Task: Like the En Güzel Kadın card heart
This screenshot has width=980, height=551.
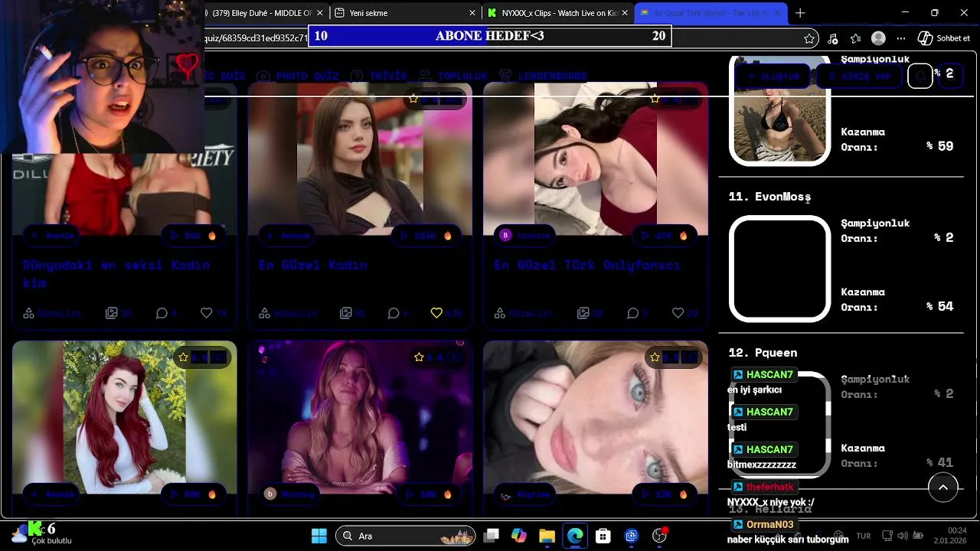Action: click(x=436, y=313)
